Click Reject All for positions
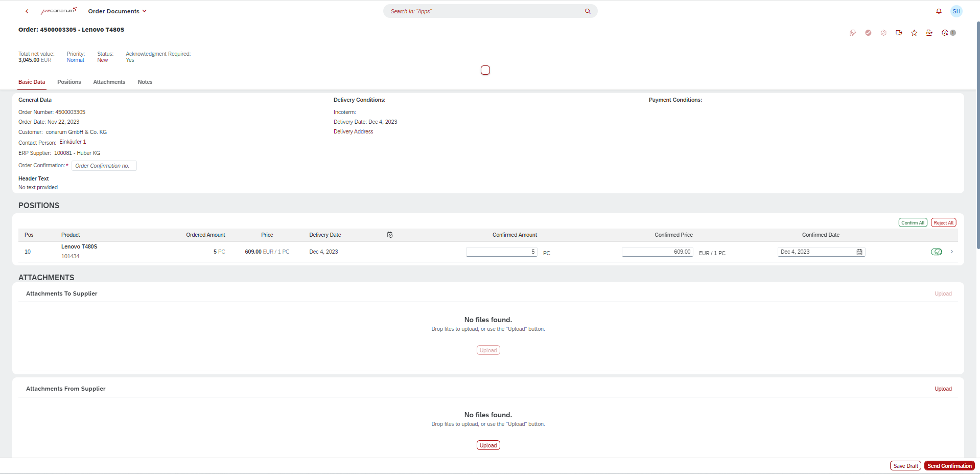980x474 pixels. [943, 222]
